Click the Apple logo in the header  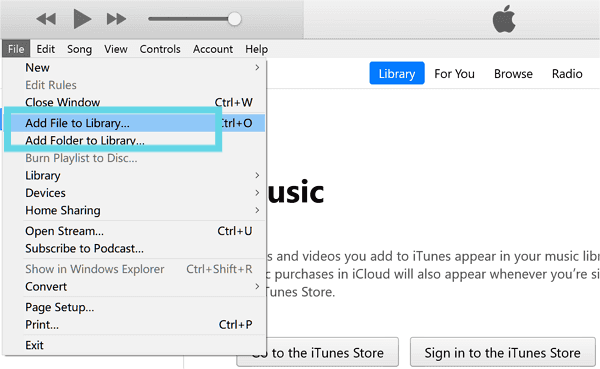point(504,19)
